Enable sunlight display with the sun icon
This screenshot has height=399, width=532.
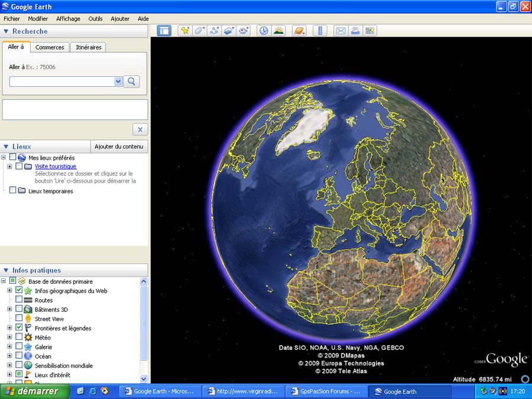[278, 31]
